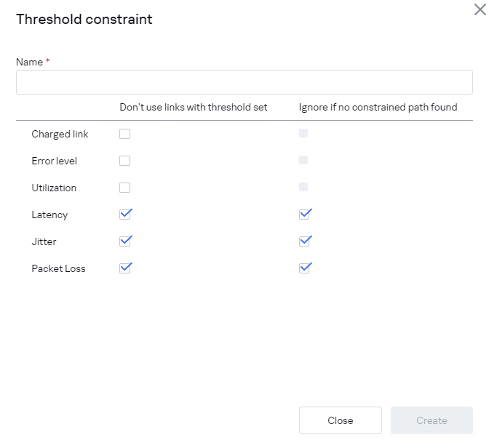Viewport: 489px width, 448px height.
Task: Uncheck Packet Loss 'Ignore if no path' checkbox
Action: 305,268
